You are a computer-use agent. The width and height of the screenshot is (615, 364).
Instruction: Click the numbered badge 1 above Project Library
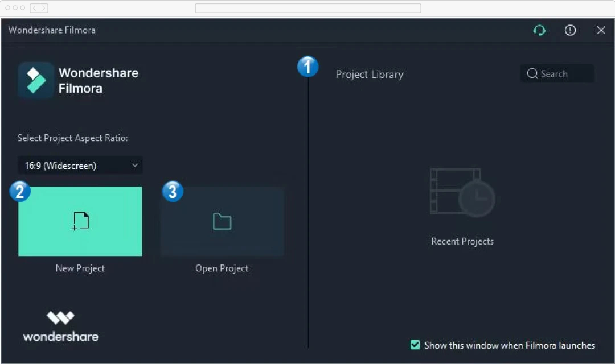307,67
